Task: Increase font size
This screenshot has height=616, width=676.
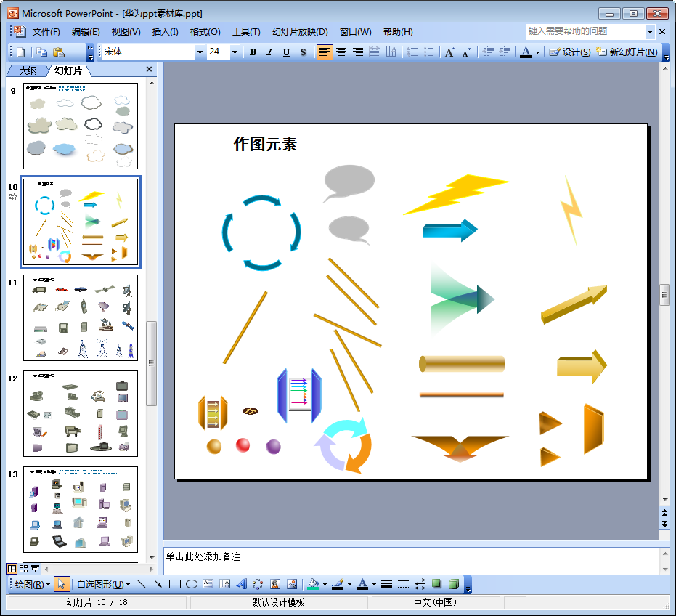Action: click(449, 52)
